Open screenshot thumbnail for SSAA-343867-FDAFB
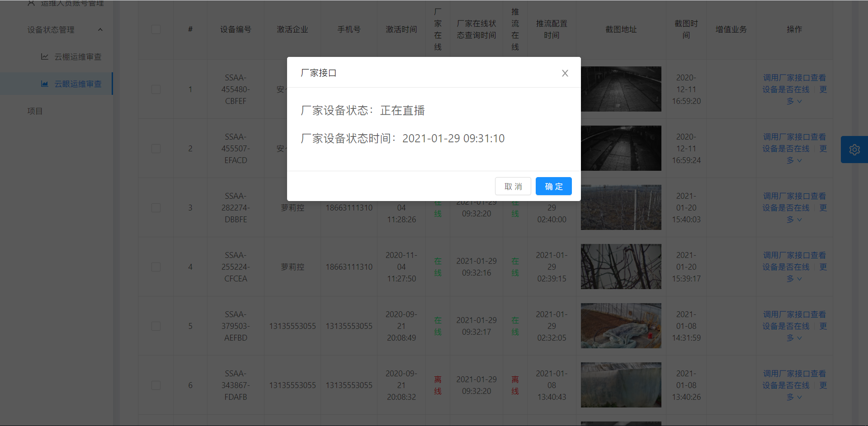 (621, 385)
